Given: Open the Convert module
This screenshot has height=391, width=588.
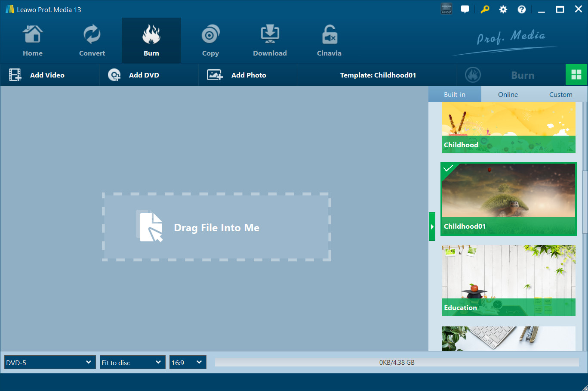Looking at the screenshot, I should point(92,40).
